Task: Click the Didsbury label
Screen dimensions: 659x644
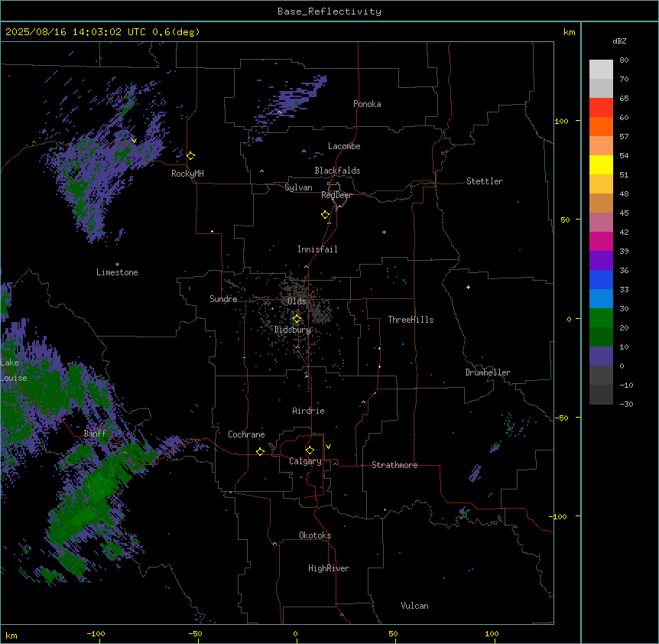Action: (292, 330)
